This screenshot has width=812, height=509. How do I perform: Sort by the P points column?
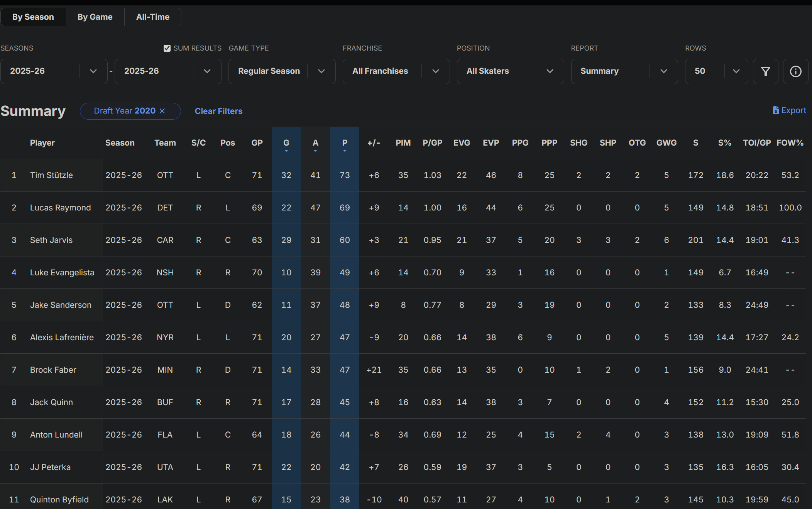point(345,143)
